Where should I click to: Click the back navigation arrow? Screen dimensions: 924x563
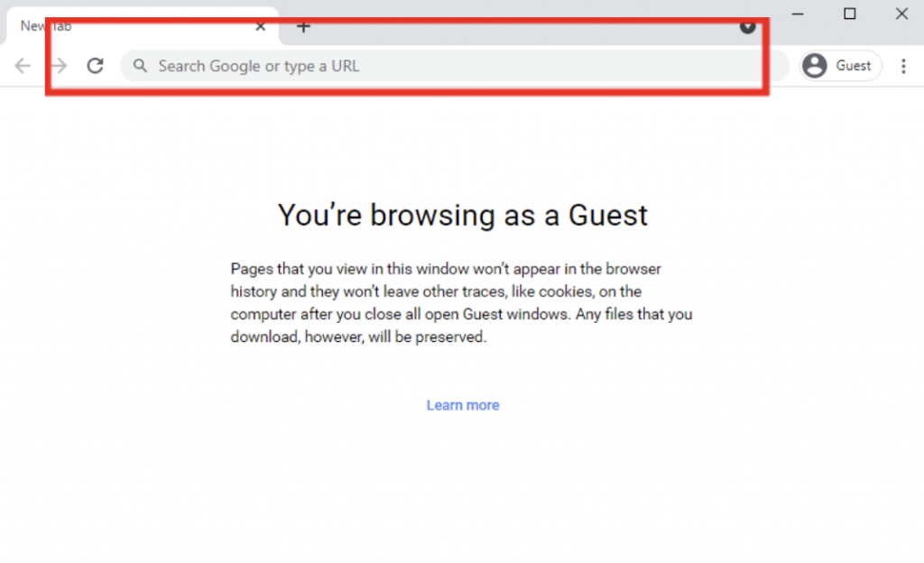click(x=23, y=65)
